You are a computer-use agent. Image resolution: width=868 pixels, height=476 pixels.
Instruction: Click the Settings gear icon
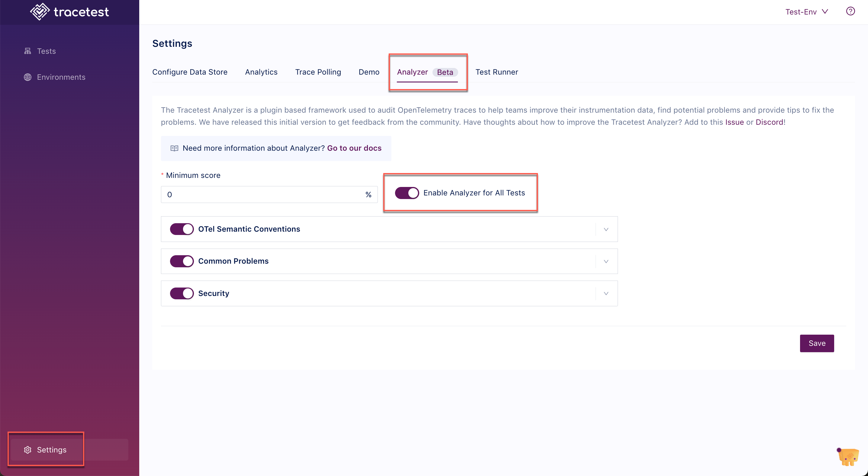coord(27,450)
